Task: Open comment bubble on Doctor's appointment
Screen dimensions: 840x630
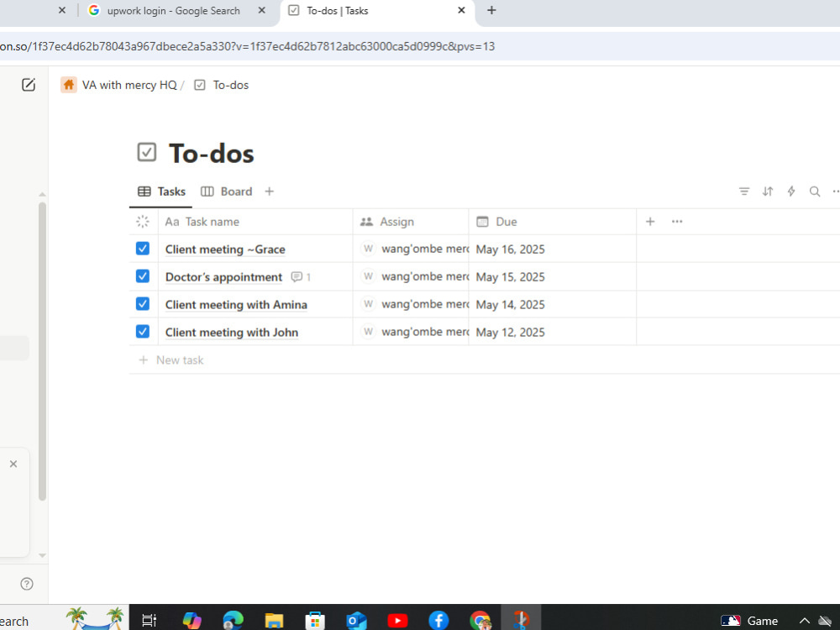Action: (301, 277)
